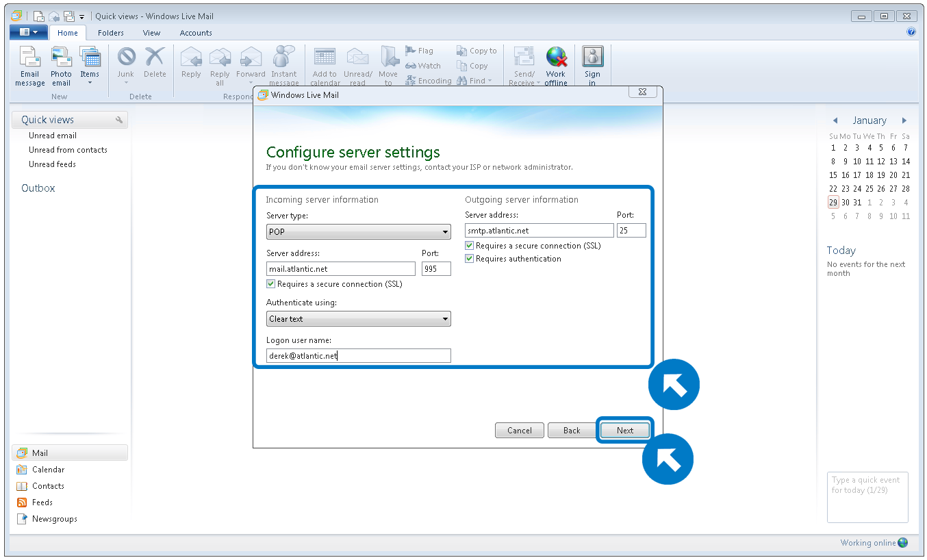Open Unread from contacts view
Image resolution: width=927 pixels, height=560 pixels.
pos(68,150)
